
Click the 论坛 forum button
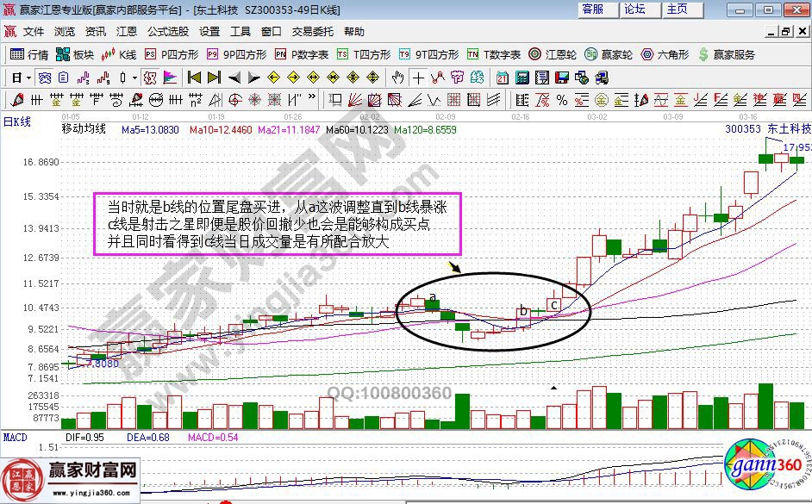tap(634, 9)
